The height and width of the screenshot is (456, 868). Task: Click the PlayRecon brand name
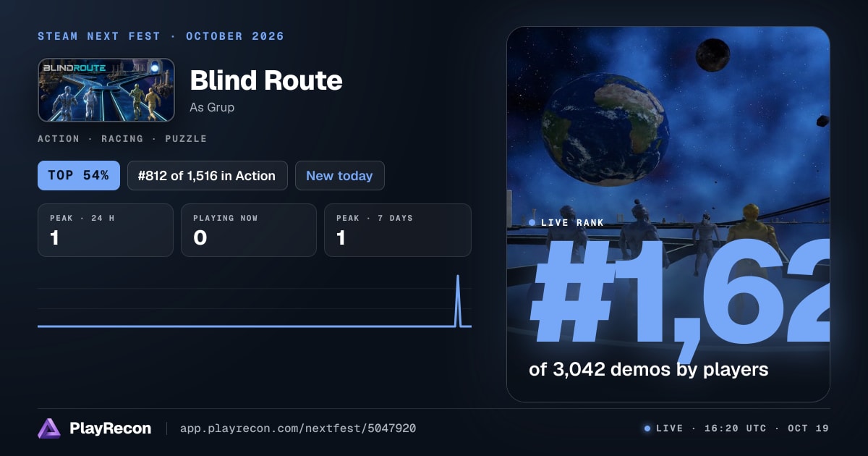point(110,428)
